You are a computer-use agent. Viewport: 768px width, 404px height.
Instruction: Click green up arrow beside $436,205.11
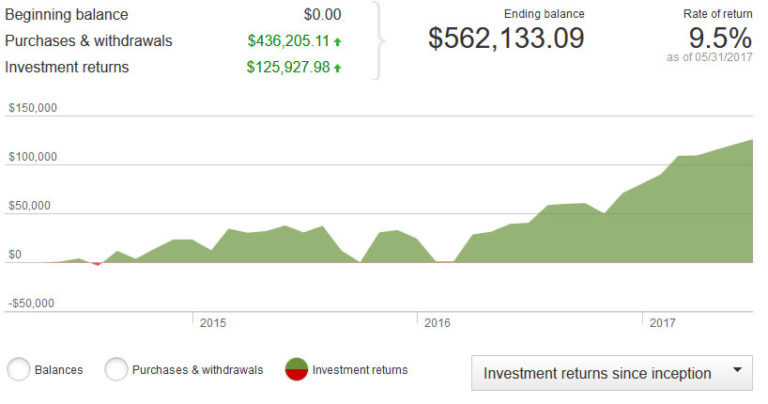[337, 42]
